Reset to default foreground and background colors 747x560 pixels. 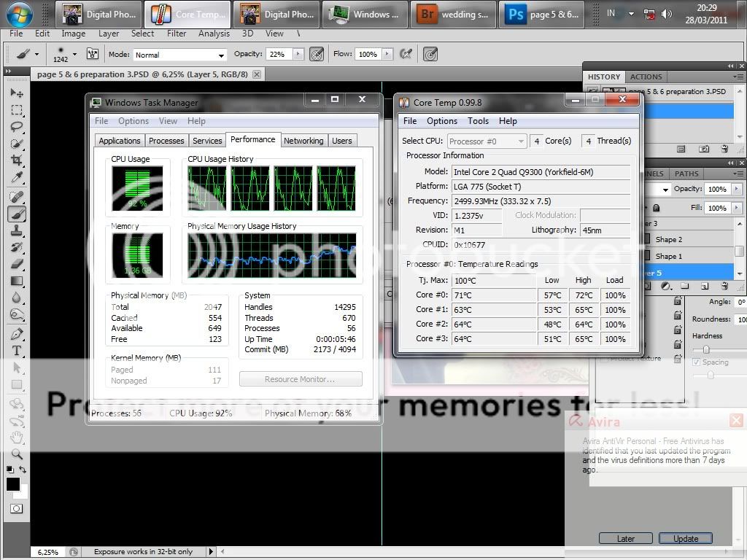[x=9, y=470]
